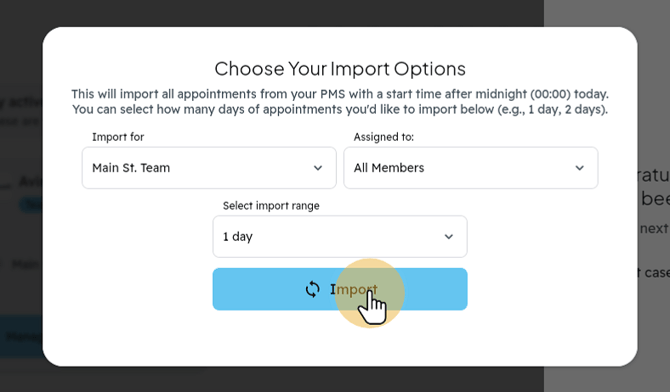Click the partially hidden 'case' text at right
Screen dimensions: 670x392
tap(656, 272)
